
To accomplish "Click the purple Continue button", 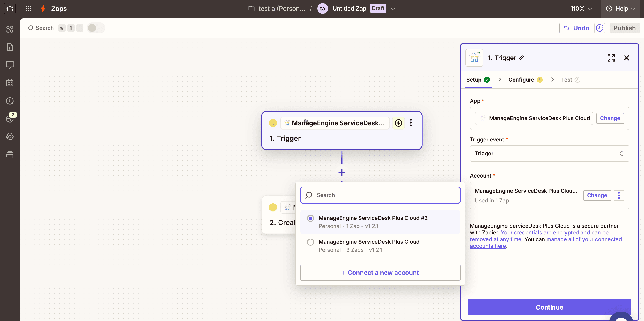I will click(x=549, y=307).
